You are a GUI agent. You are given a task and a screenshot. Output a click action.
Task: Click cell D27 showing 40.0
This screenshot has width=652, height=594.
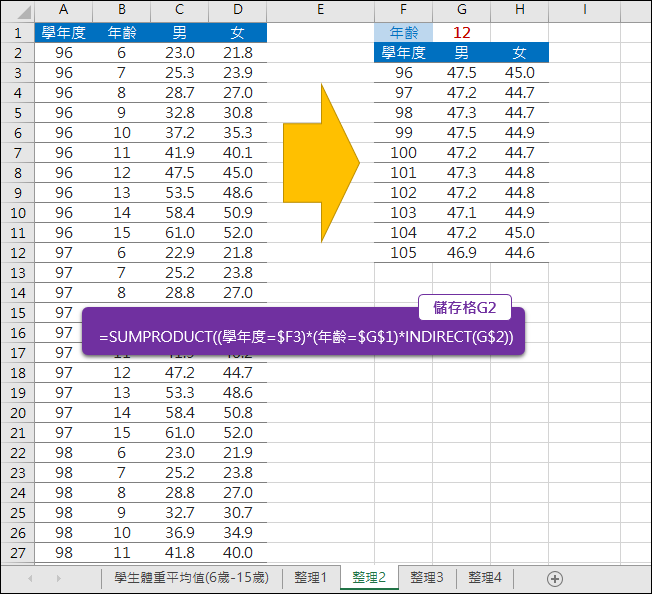point(237,553)
